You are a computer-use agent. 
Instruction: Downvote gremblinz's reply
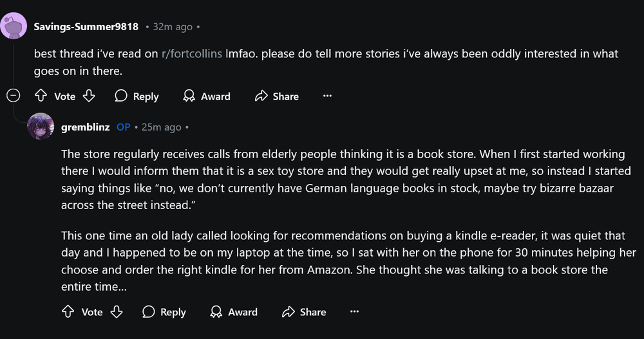[116, 311]
